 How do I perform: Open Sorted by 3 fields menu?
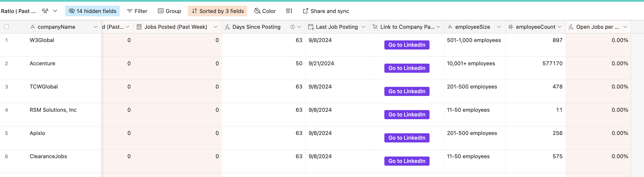(x=218, y=11)
